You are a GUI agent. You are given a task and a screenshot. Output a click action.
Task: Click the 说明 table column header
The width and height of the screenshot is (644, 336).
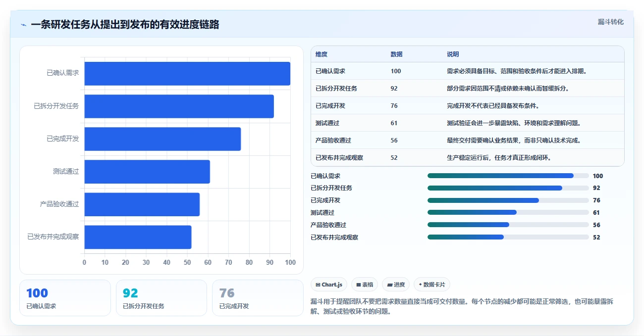[453, 54]
